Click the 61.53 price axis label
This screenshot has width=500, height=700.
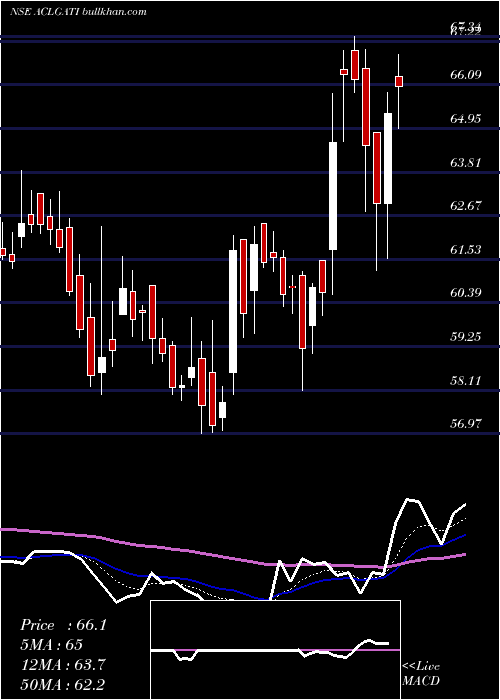466,249
